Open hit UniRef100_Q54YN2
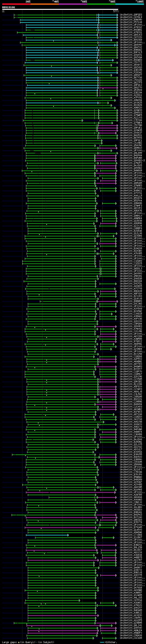The height and width of the screenshot is (644, 146). [131, 145]
